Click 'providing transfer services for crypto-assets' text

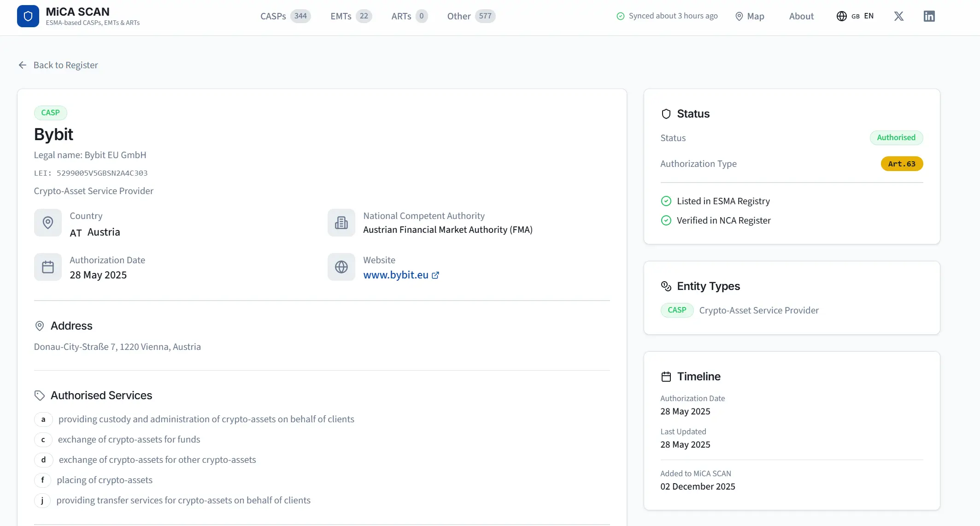[183, 501]
